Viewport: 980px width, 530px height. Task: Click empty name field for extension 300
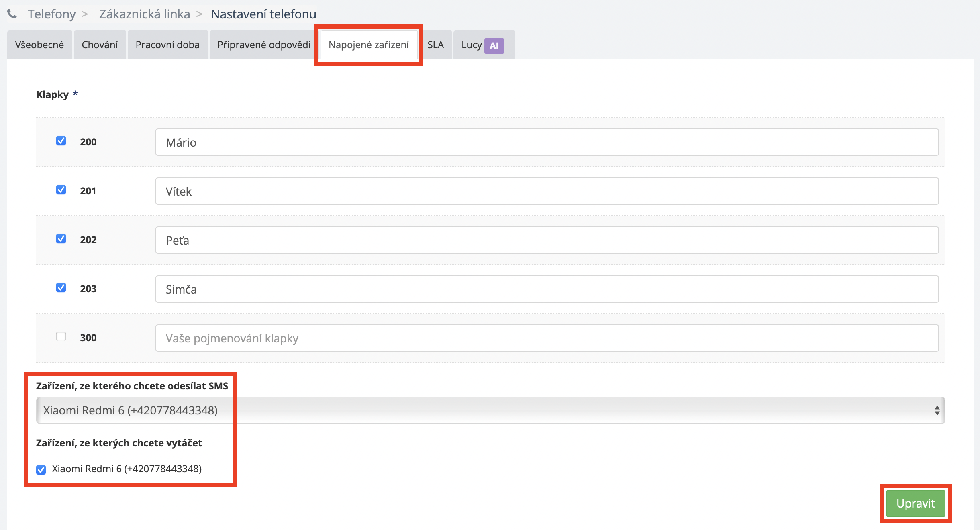click(x=547, y=338)
